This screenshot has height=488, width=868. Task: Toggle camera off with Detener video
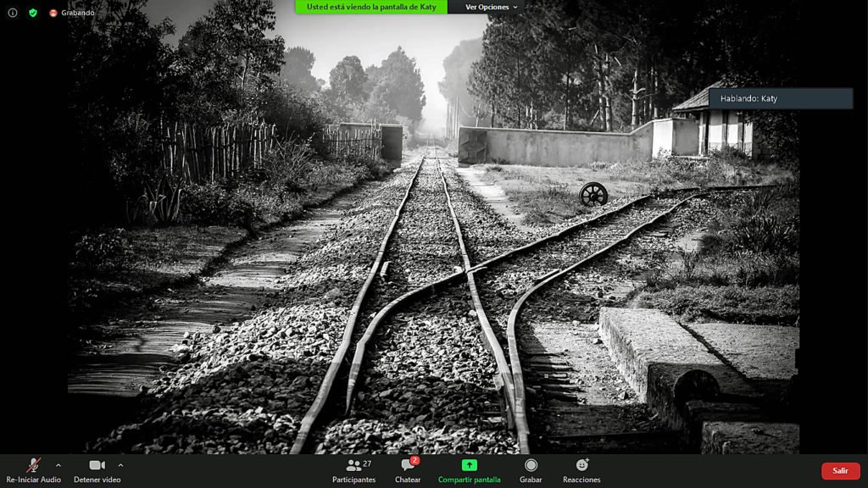tap(97, 465)
